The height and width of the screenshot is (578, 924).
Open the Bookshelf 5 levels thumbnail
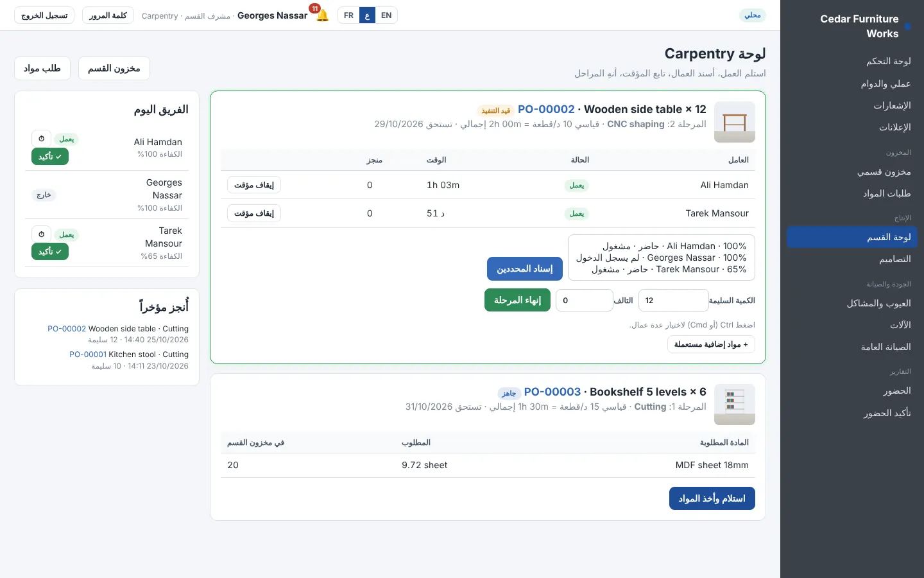735,405
